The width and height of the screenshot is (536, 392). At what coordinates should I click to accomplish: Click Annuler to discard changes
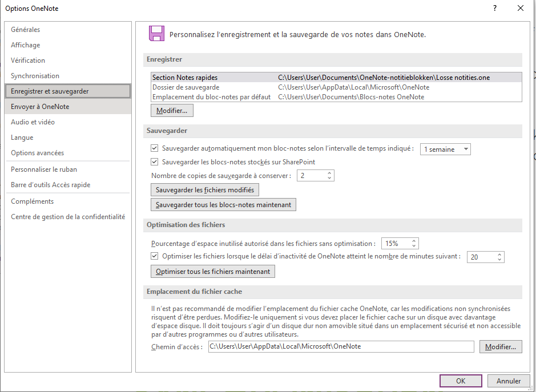(509, 381)
